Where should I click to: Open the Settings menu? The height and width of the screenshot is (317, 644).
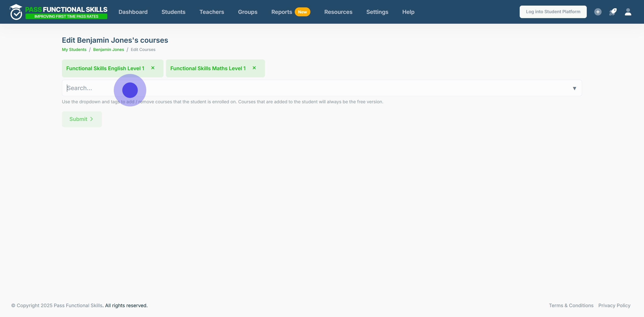coord(377,12)
